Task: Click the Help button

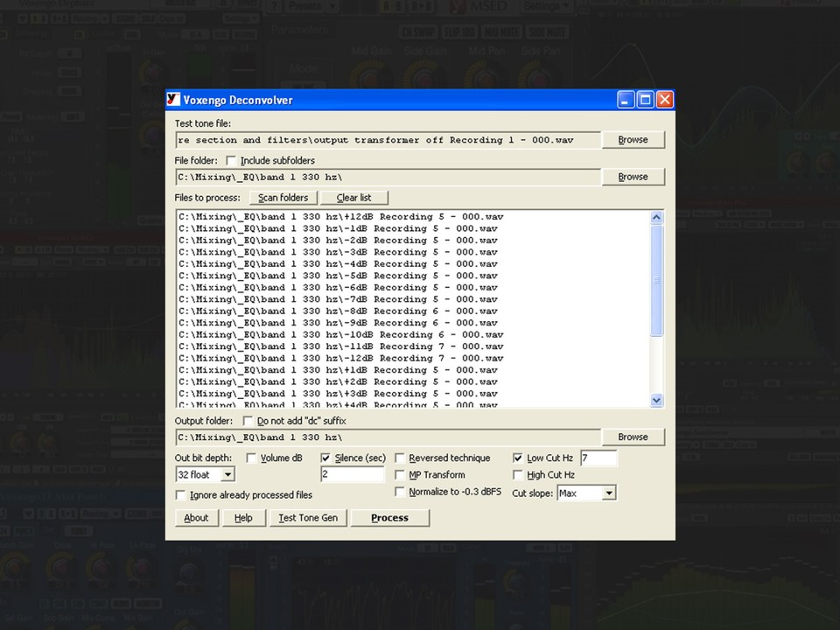Action: click(243, 518)
